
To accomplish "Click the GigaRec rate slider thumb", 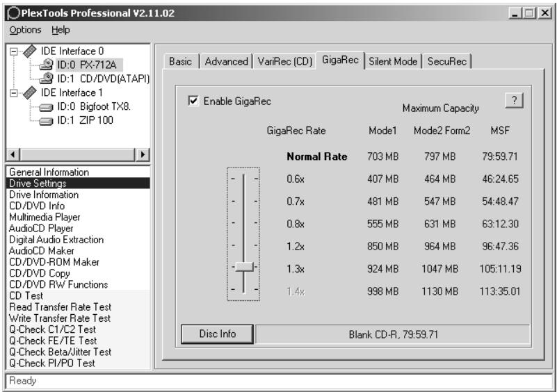I will pos(244,267).
